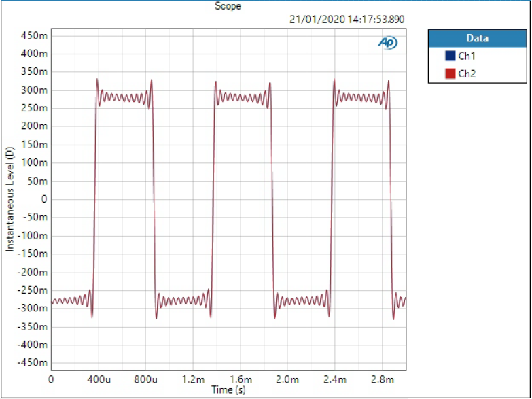
Task: Click the 2.0m x-axis label
Action: pos(287,379)
